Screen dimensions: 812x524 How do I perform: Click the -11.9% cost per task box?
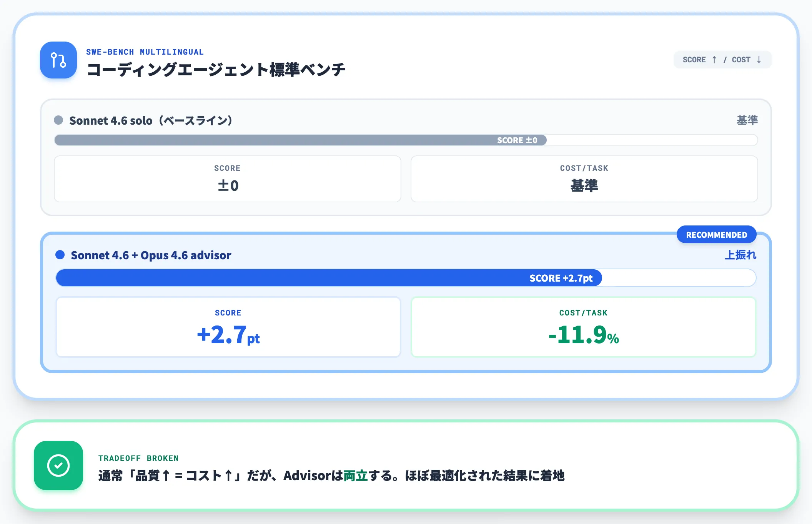coord(584,327)
